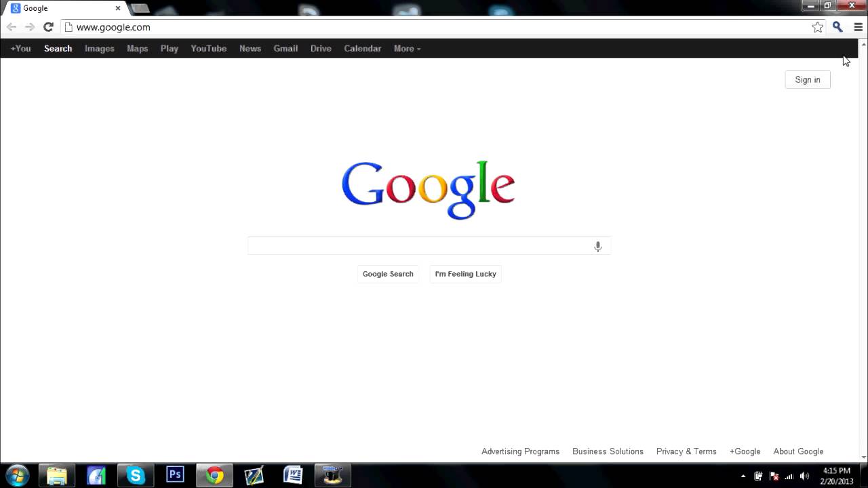This screenshot has width=868, height=488.
Task: Click the Google Search button
Action: [x=388, y=274]
